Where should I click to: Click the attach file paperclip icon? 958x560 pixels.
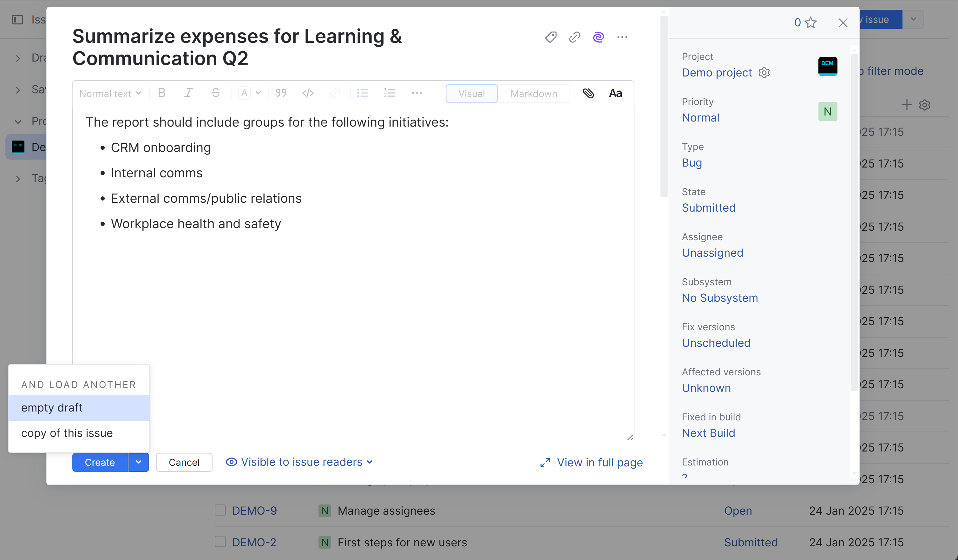tap(588, 93)
